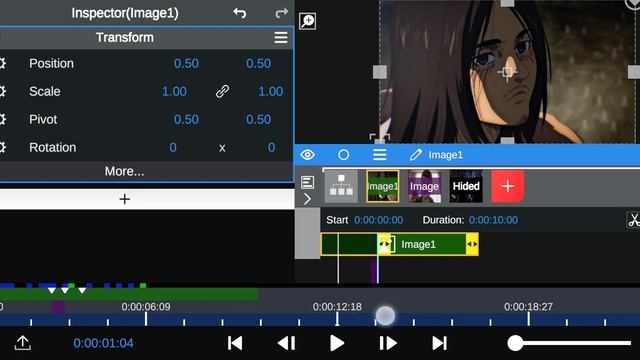Select the Hided layer thumbnail

tap(466, 187)
